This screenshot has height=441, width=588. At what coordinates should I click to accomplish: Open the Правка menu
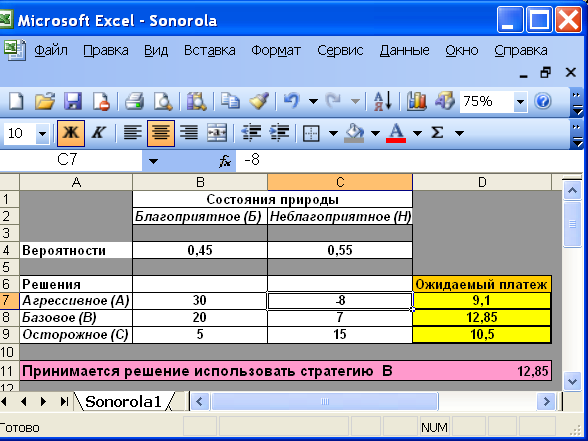point(106,50)
